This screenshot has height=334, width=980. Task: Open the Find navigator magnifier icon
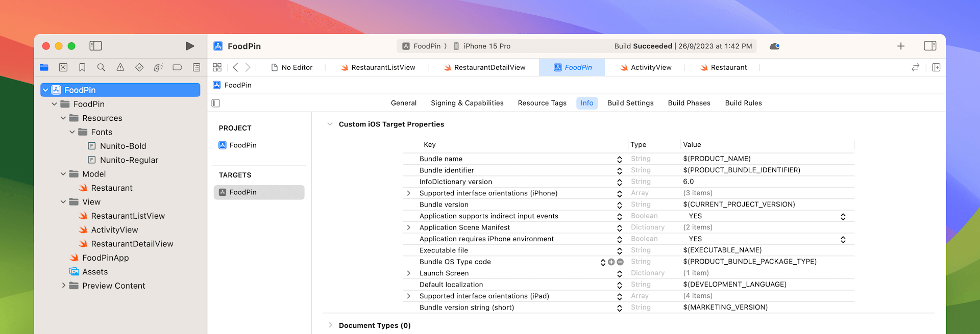pyautogui.click(x=101, y=67)
